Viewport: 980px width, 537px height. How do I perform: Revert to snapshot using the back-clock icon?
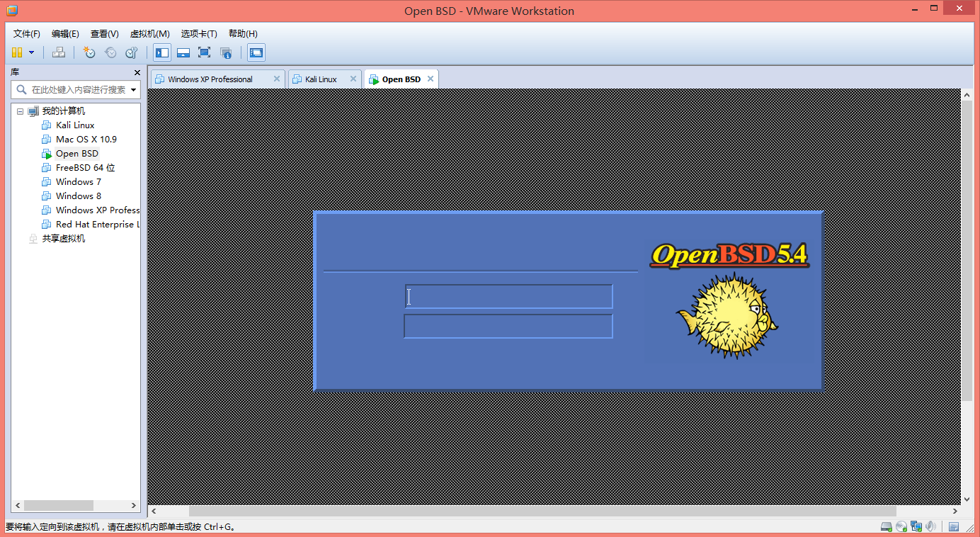tap(110, 52)
